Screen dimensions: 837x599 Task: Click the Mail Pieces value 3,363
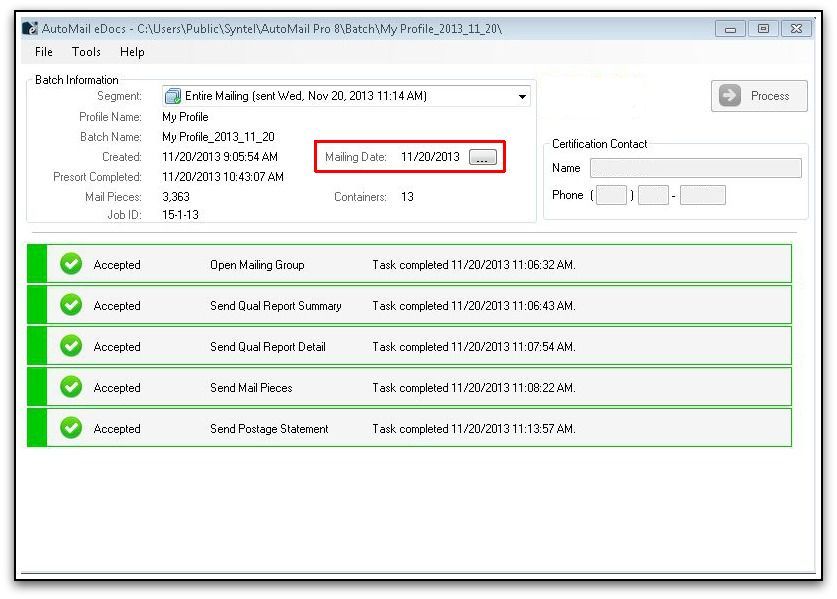(x=176, y=197)
